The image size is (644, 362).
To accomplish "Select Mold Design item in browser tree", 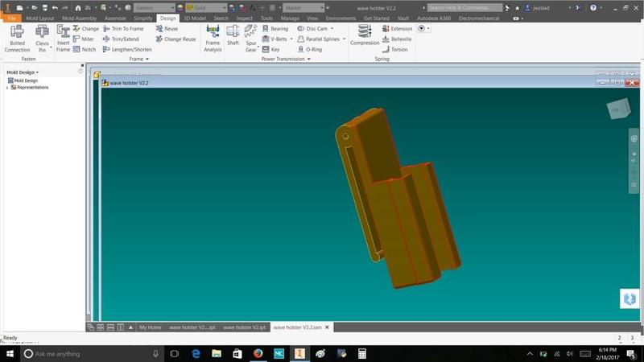I will pyautogui.click(x=23, y=80).
